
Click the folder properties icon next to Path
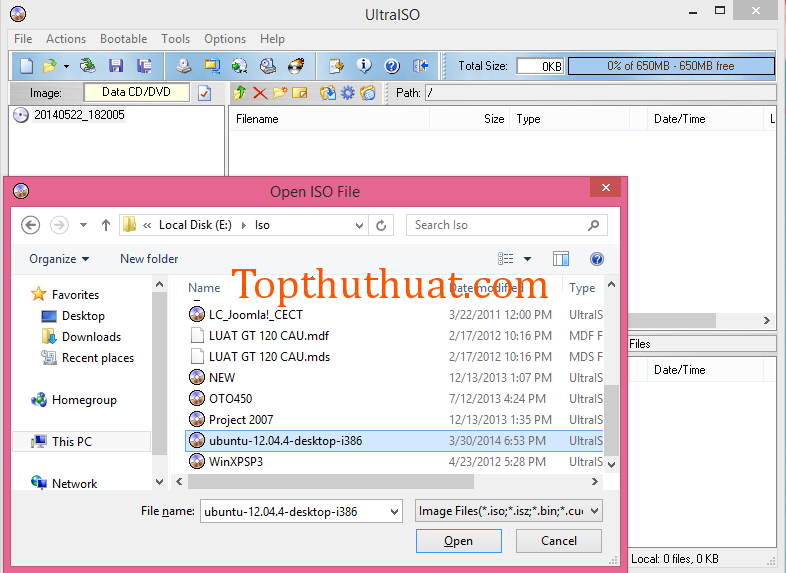368,93
